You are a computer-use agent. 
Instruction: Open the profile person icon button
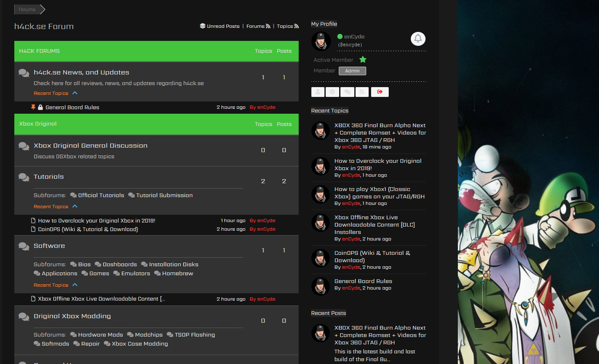[318, 92]
